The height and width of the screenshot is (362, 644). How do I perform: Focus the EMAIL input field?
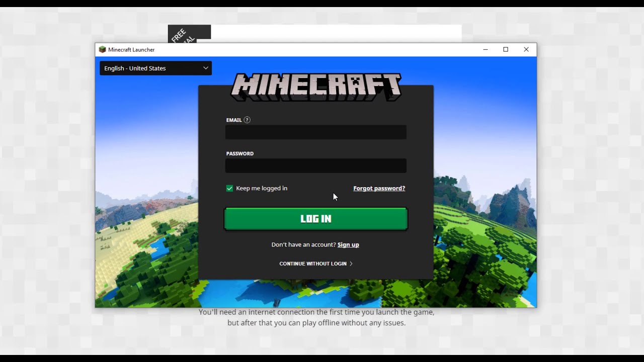(316, 132)
